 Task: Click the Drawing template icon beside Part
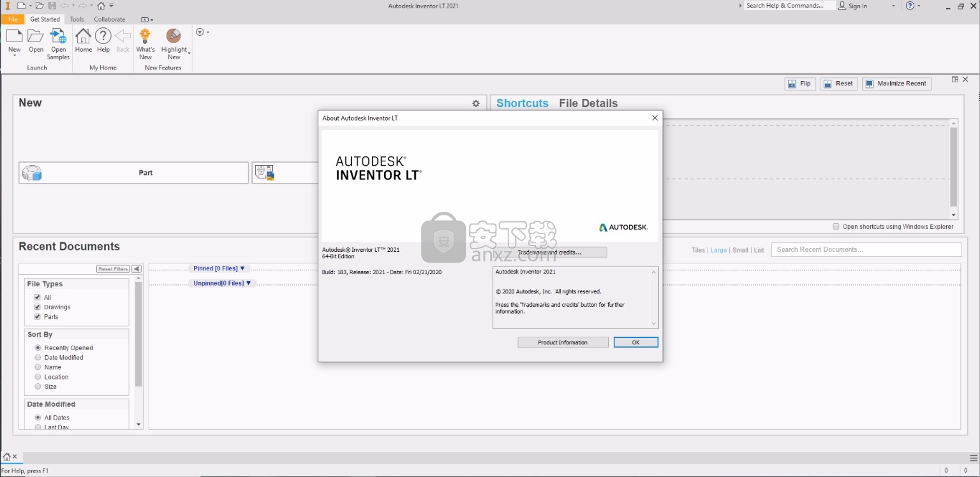click(x=265, y=173)
